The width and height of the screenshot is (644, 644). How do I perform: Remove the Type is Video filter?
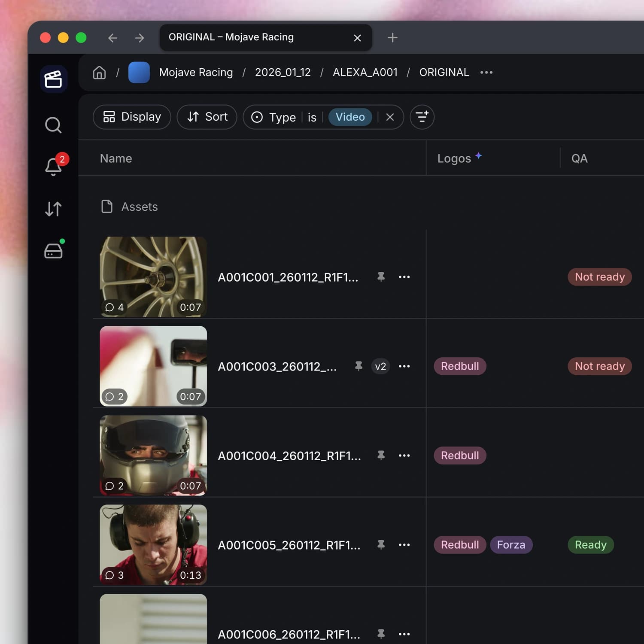point(390,117)
